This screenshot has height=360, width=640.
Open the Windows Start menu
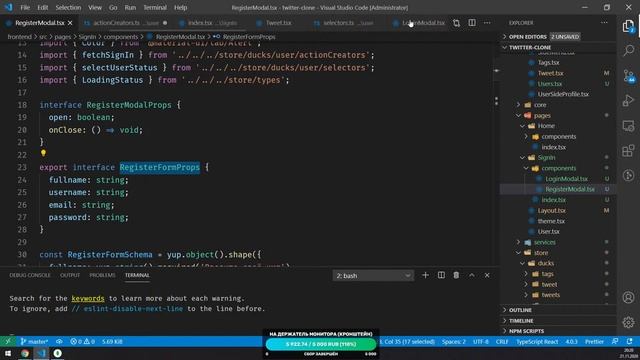(x=8, y=353)
